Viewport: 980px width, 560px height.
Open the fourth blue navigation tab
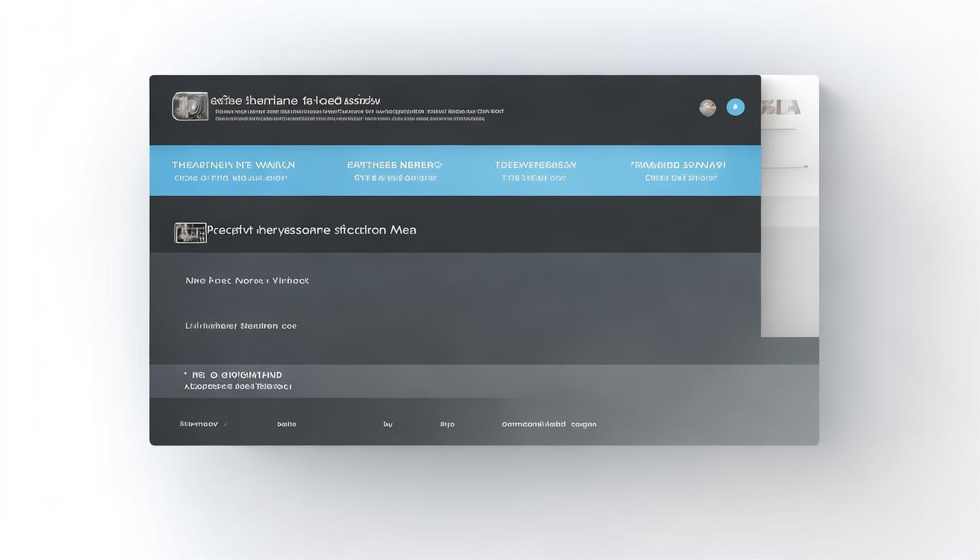[x=677, y=171]
